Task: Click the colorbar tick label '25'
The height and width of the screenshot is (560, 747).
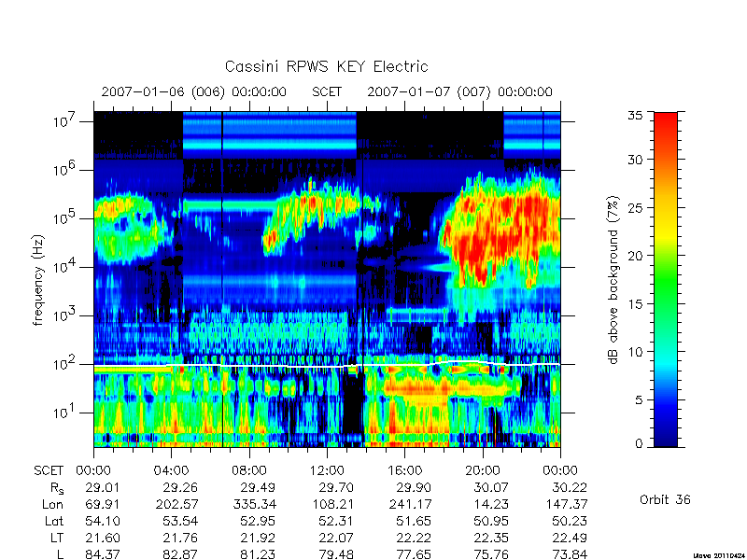Action: 635,207
